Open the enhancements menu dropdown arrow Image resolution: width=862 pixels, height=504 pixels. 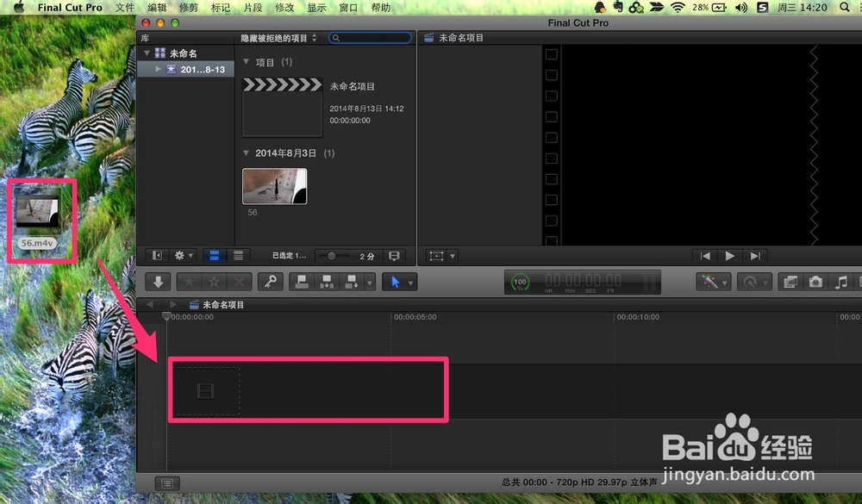pyautogui.click(x=725, y=283)
